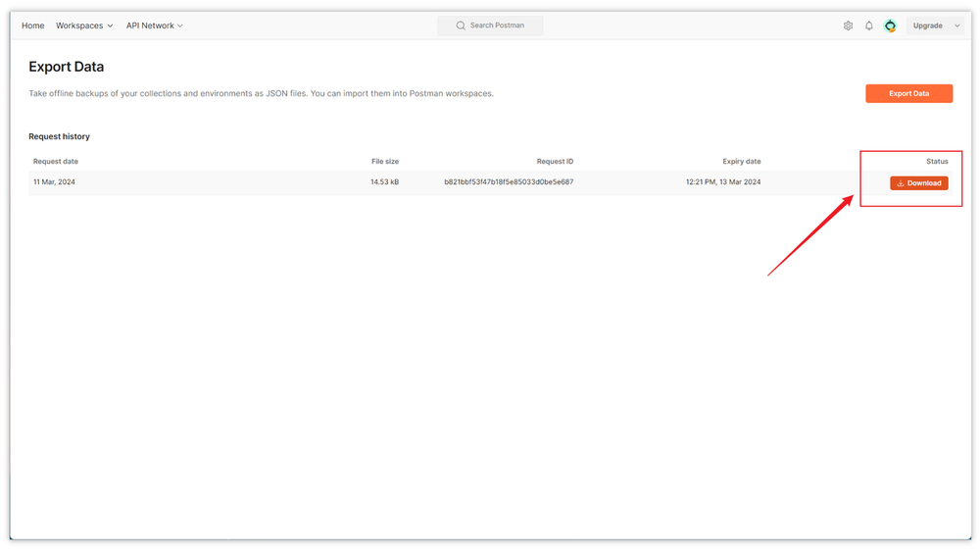Image resolution: width=980 pixels, height=554 pixels.
Task: Click the Expiry date column header
Action: 741,161
